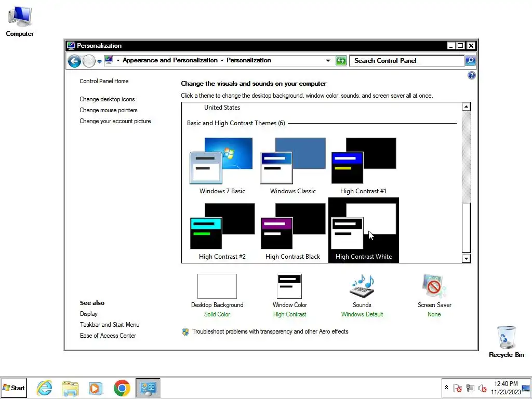Go to Control Panel Home

click(104, 81)
